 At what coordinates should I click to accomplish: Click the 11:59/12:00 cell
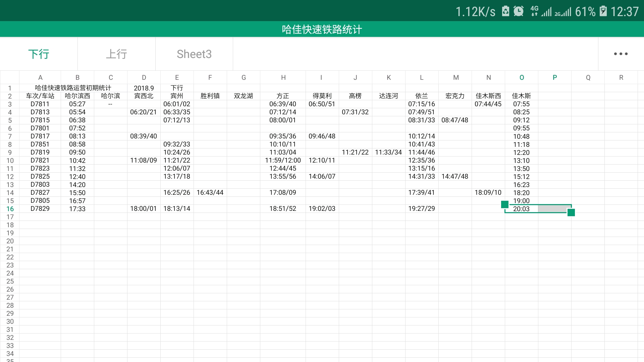click(283, 160)
